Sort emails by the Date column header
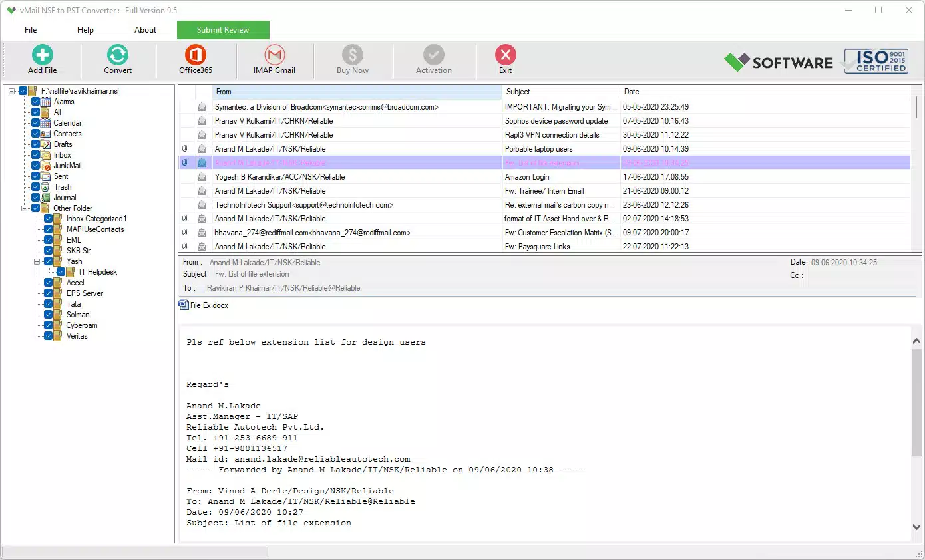 [x=765, y=92]
